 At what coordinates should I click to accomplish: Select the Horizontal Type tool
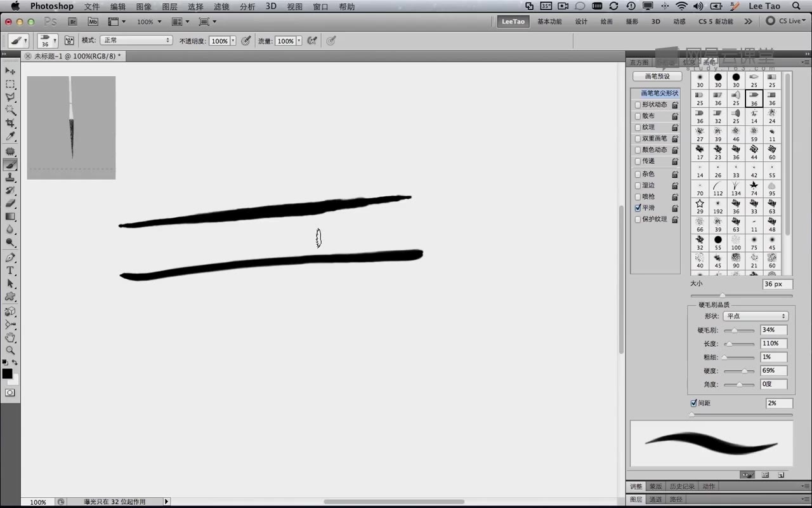[10, 271]
